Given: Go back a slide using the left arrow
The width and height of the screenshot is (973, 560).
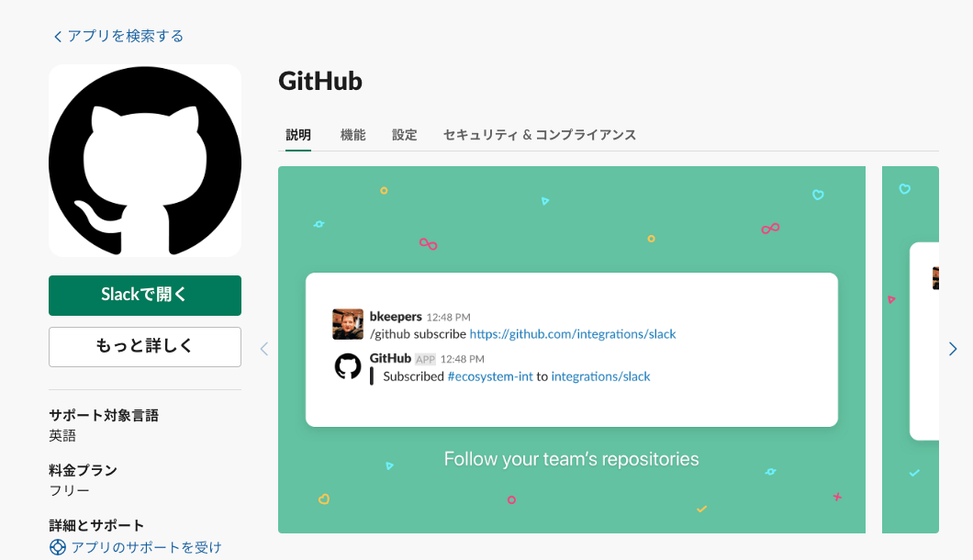Looking at the screenshot, I should [264, 349].
